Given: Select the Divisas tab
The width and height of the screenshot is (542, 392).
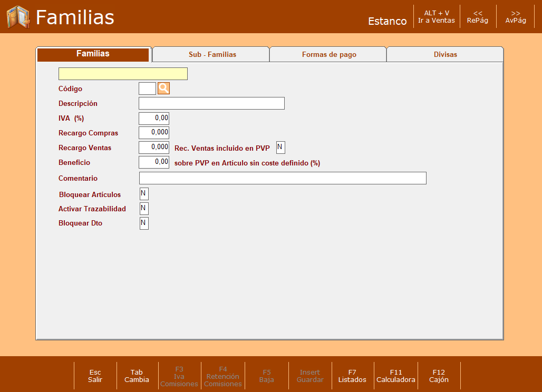Looking at the screenshot, I should click(x=445, y=55).
